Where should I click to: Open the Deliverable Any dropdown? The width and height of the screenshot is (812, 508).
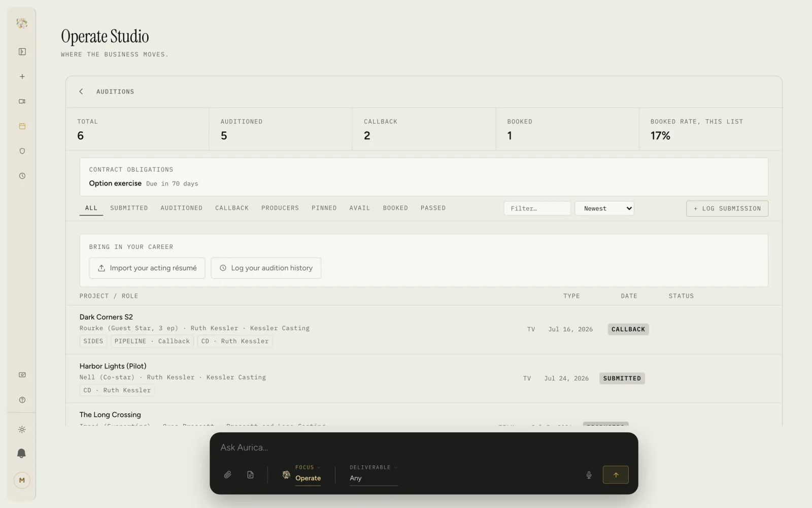tap(374, 474)
